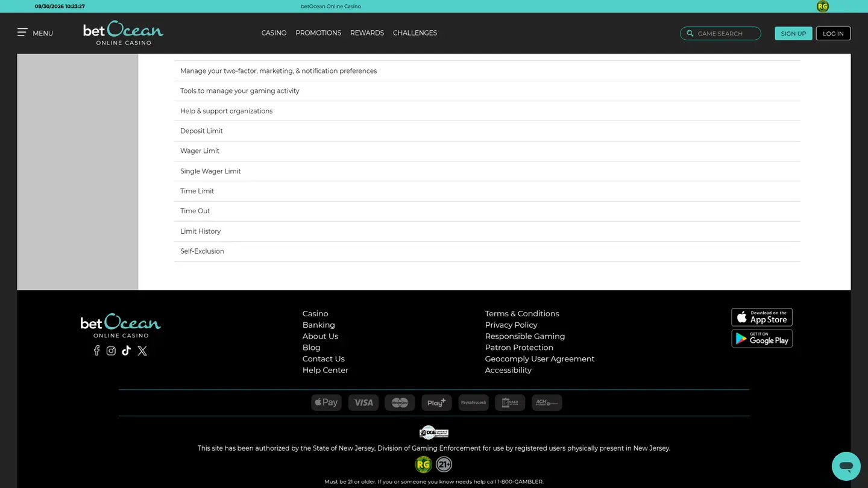
Task: Click the Get it on Google Play badge
Action: click(762, 339)
